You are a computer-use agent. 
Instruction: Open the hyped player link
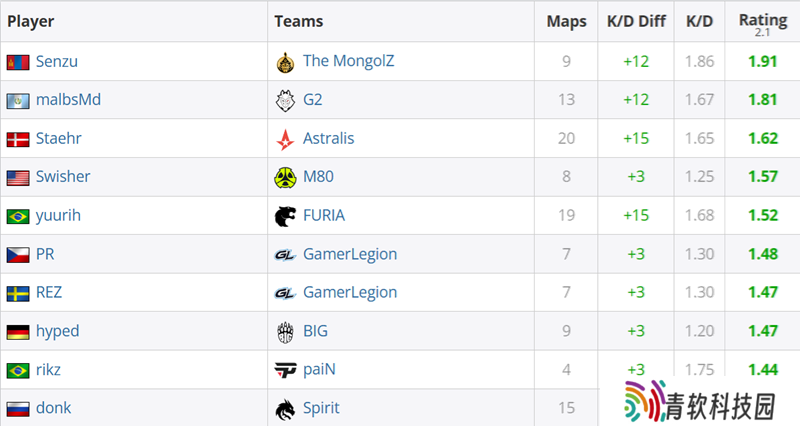coord(58,331)
